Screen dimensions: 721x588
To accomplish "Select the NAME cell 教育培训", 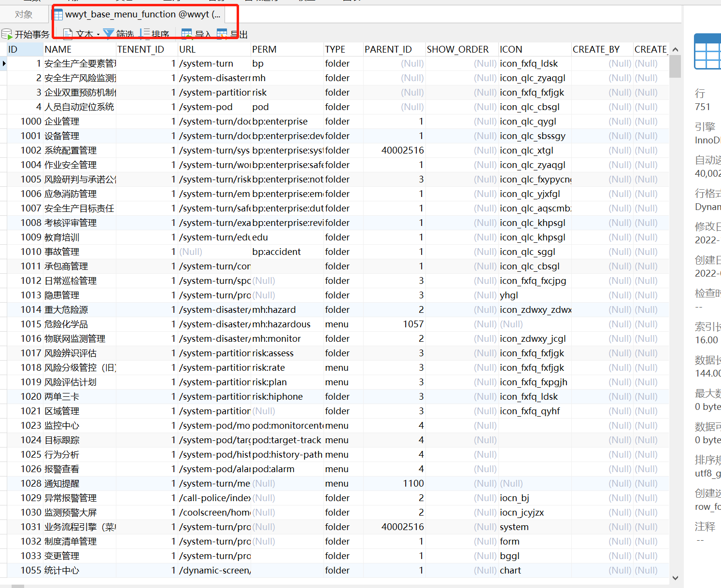I will coord(80,237).
